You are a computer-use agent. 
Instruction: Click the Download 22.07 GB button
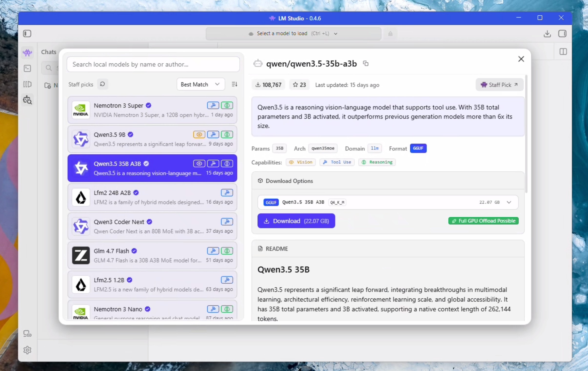coord(296,221)
